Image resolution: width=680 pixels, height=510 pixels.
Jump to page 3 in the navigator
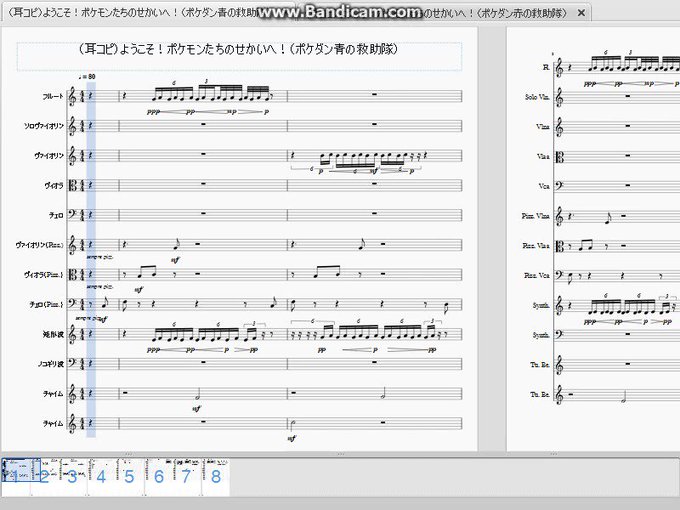tap(72, 476)
